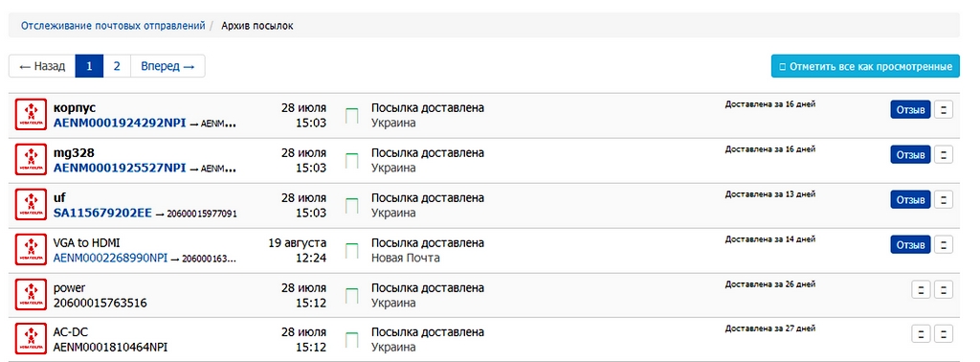Click the carrier logo beside VGA to HDMI
980x362 pixels.
[x=31, y=250]
